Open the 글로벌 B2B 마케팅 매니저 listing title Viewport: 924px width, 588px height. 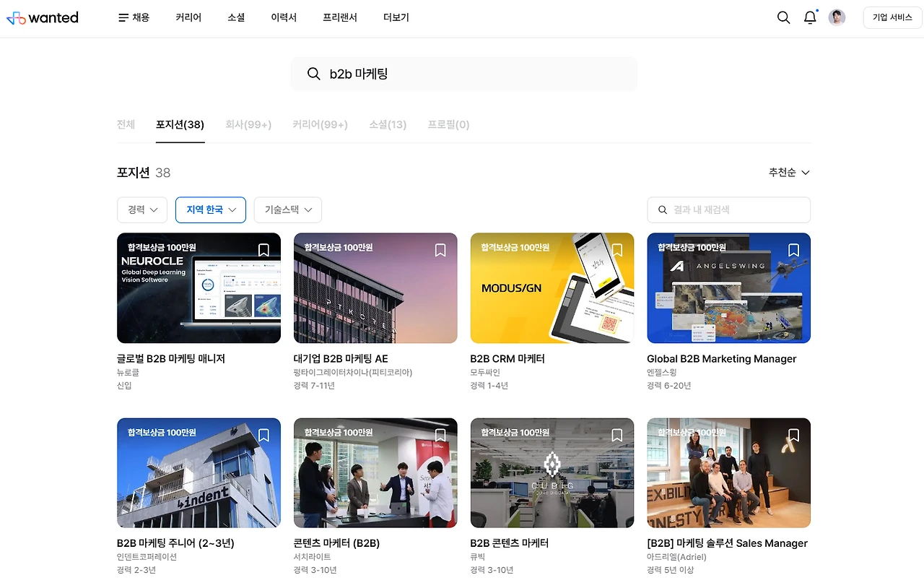coord(171,358)
